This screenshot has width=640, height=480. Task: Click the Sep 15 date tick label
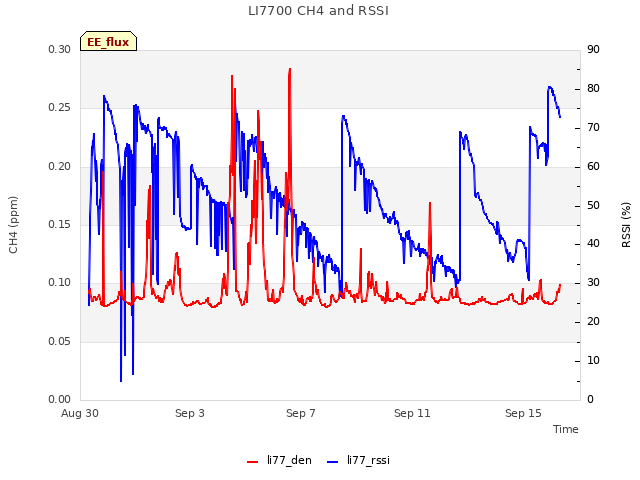(x=523, y=413)
